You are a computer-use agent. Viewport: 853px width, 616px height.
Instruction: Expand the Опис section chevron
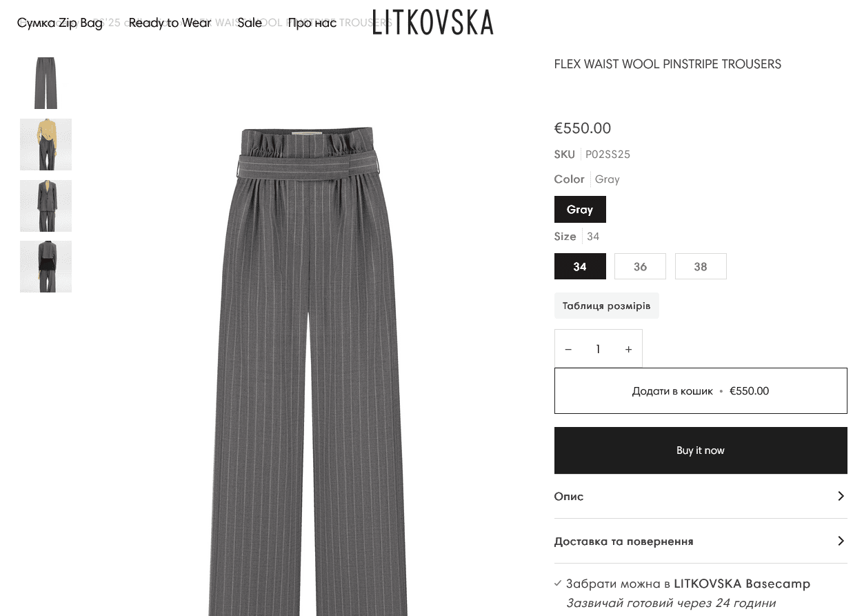pyautogui.click(x=841, y=496)
